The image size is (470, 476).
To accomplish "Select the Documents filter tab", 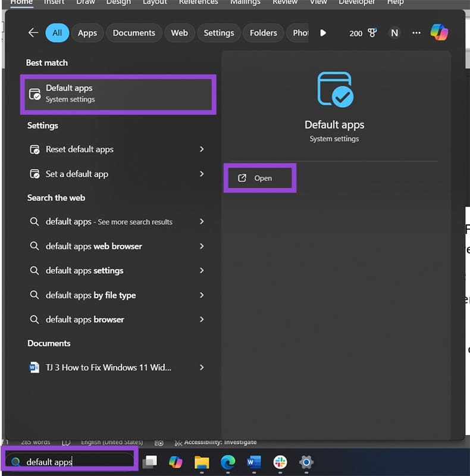I will point(134,33).
